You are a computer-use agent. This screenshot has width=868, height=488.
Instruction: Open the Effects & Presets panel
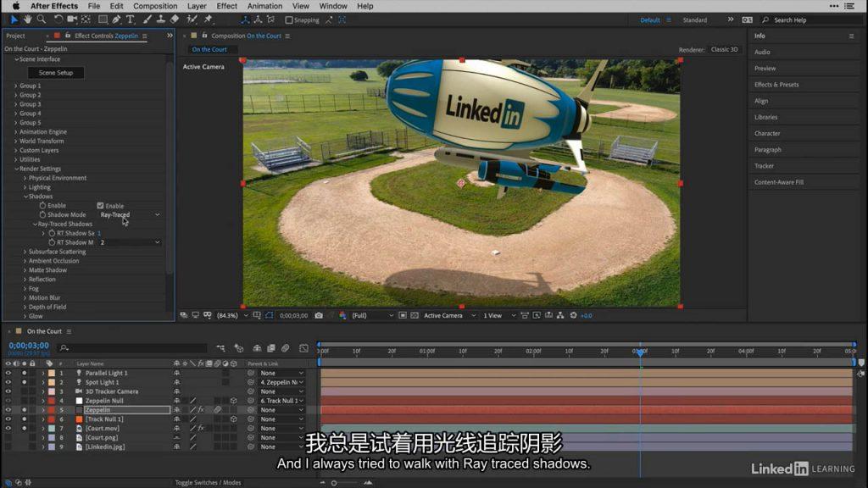point(776,85)
